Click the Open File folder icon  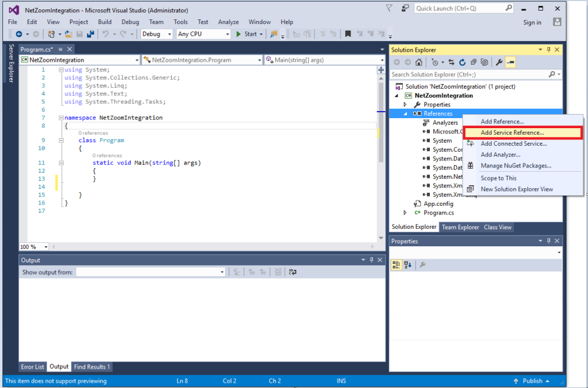(68, 34)
